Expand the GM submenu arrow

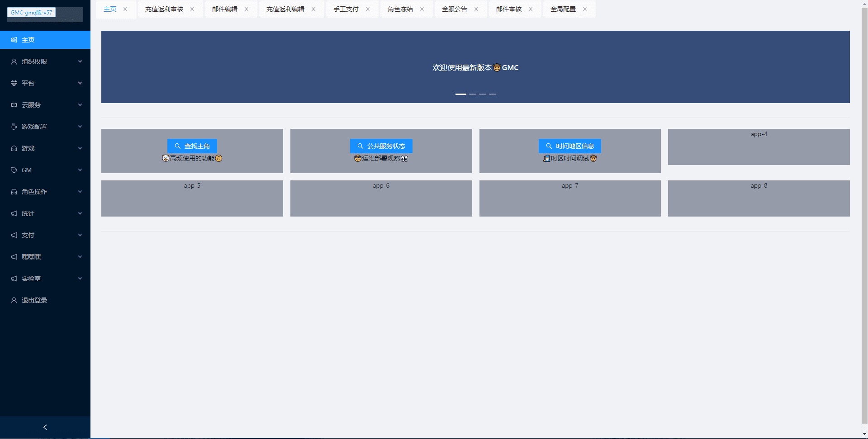click(80, 170)
